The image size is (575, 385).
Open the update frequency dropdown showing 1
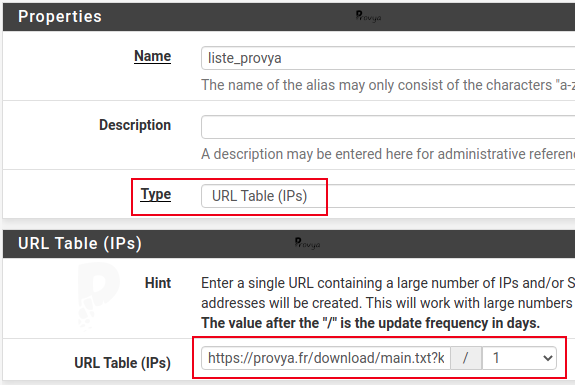[519, 358]
